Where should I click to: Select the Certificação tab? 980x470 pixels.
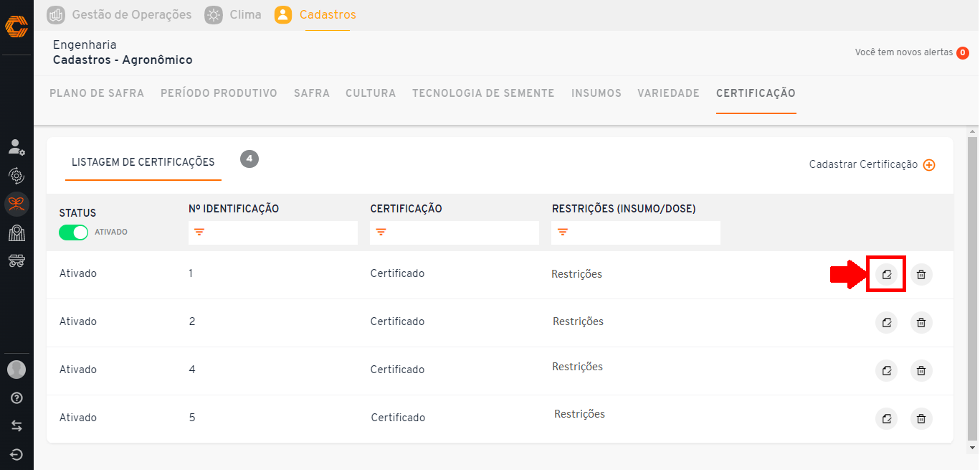tap(756, 93)
